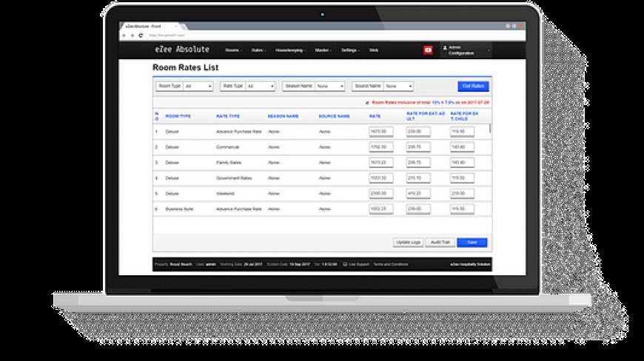Edit Rate field for Deluxe Commercial row
Image resolution: width=644 pixels, height=361 pixels.
click(x=380, y=147)
